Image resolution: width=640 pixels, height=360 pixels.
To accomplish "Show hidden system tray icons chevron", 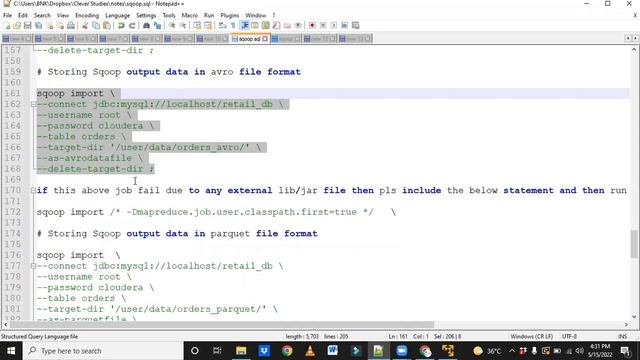I will coord(512,351).
